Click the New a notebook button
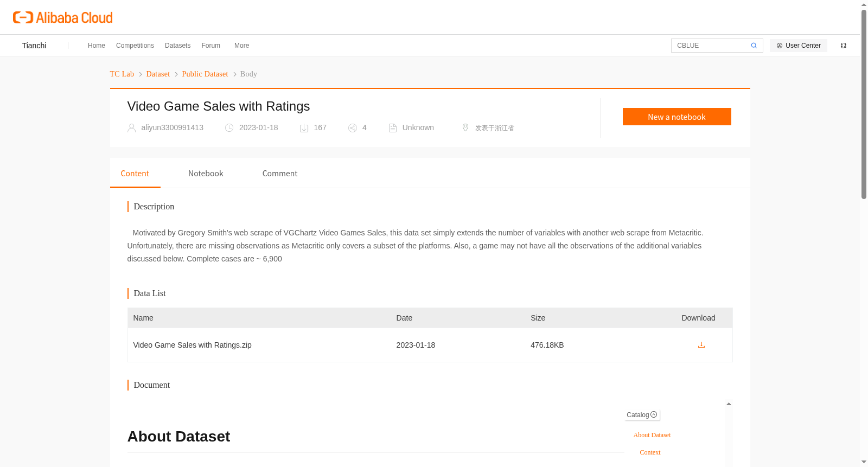Image resolution: width=868 pixels, height=467 pixels. [x=677, y=117]
